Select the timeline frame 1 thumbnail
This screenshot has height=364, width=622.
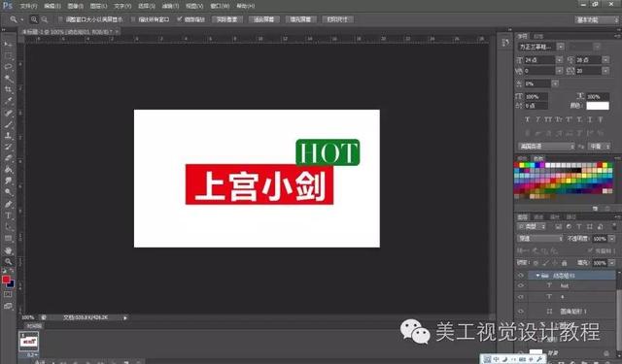[29, 341]
